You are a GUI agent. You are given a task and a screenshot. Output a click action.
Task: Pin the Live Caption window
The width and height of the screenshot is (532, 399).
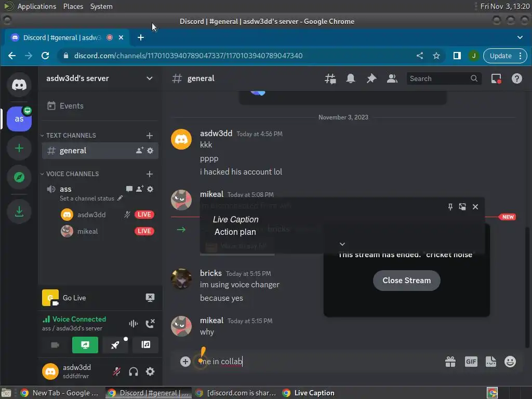coord(450,207)
